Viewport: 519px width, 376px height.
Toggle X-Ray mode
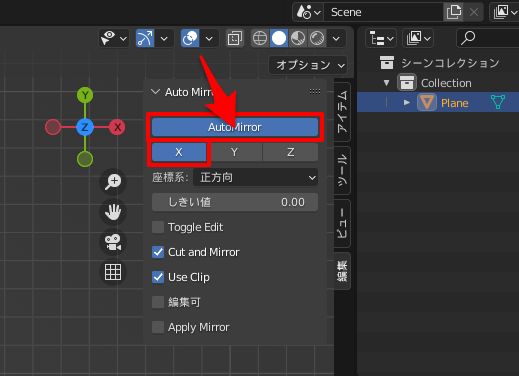pos(235,38)
